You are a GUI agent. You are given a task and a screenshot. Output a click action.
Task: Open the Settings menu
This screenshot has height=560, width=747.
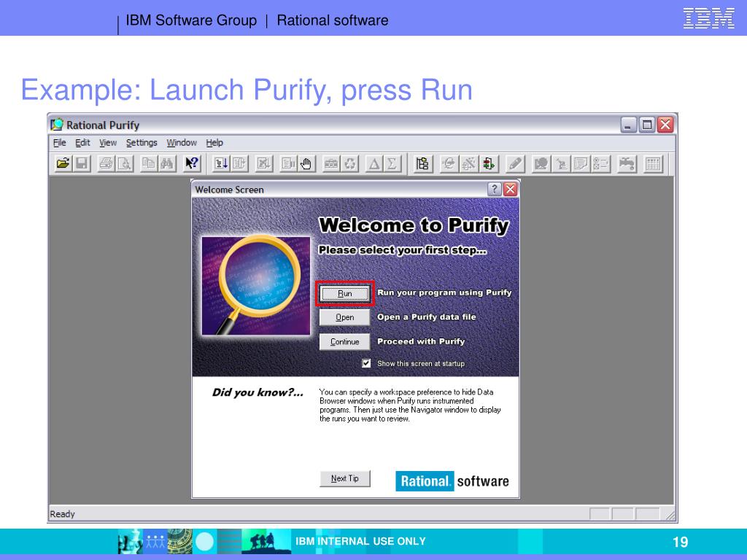tap(142, 143)
